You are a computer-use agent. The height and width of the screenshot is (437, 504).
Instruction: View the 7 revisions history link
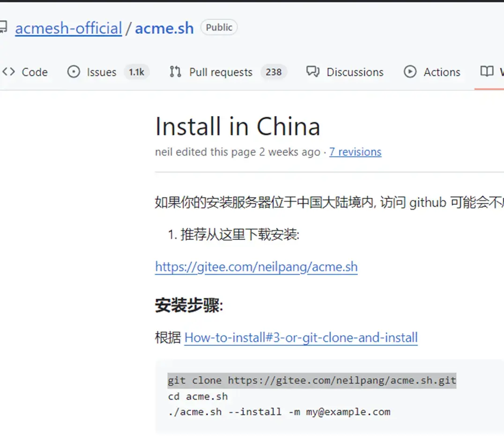point(355,152)
